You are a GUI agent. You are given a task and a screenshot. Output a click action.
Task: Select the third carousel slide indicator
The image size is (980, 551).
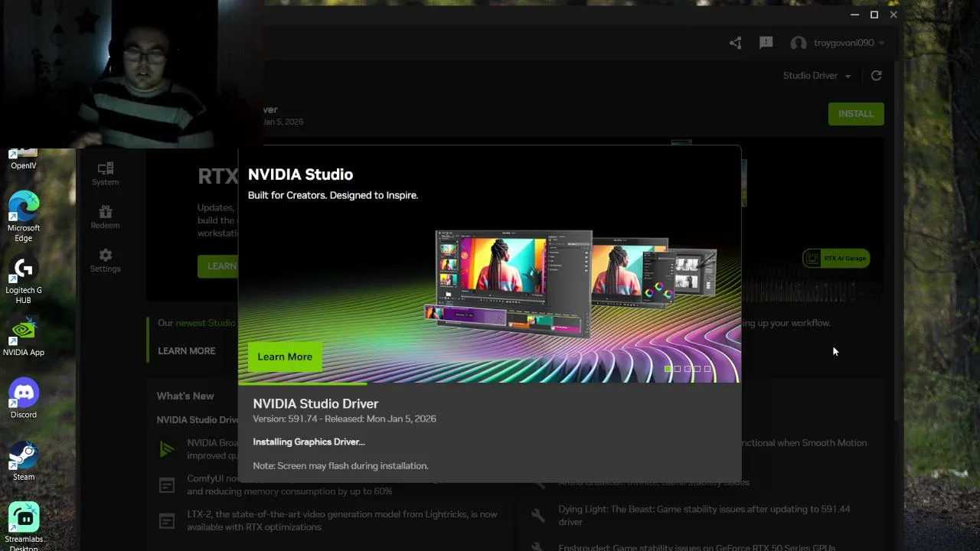[688, 369]
